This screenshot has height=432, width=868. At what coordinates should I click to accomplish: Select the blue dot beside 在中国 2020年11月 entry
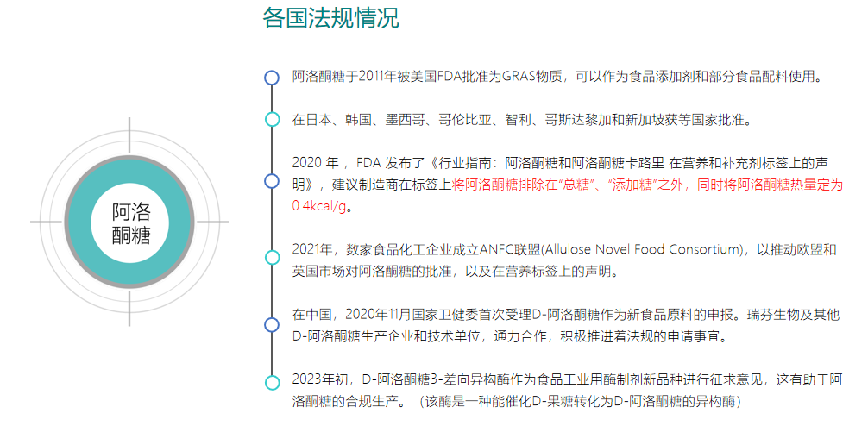click(272, 324)
